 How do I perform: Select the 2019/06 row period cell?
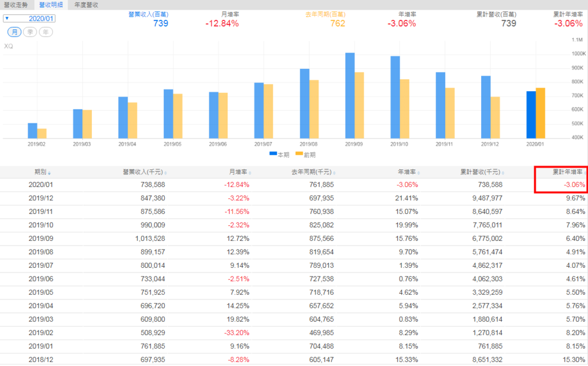(41, 279)
